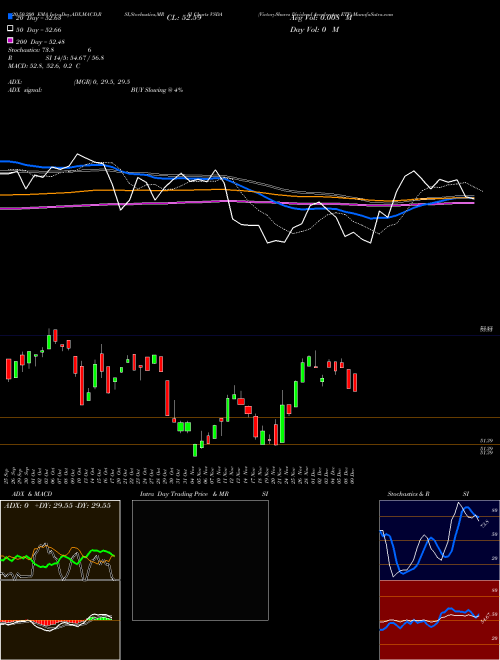Open the empty Intra Day Trading Price panel
The width and height of the screenshot is (500, 660).
[200, 560]
